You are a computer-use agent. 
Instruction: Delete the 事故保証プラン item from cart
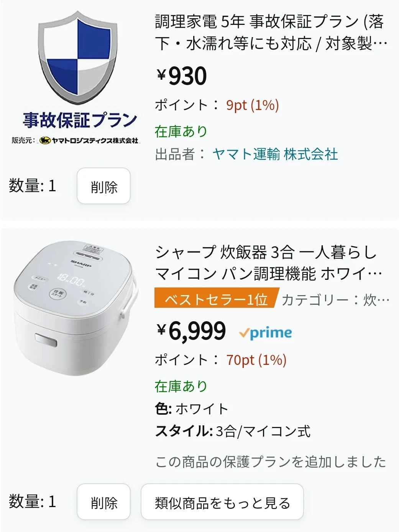pyautogui.click(x=104, y=186)
